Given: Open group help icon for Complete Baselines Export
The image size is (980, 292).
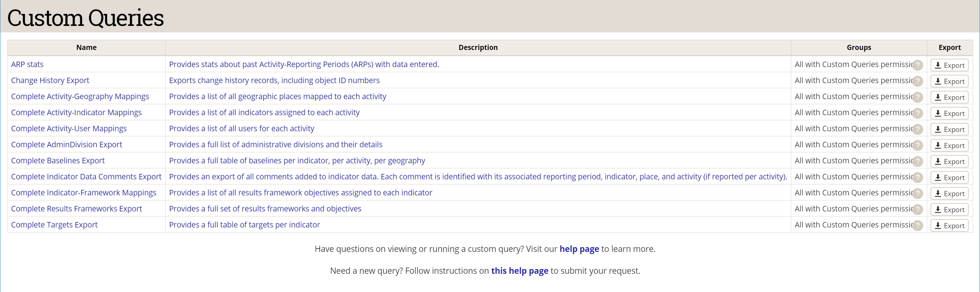Looking at the screenshot, I should [918, 161].
